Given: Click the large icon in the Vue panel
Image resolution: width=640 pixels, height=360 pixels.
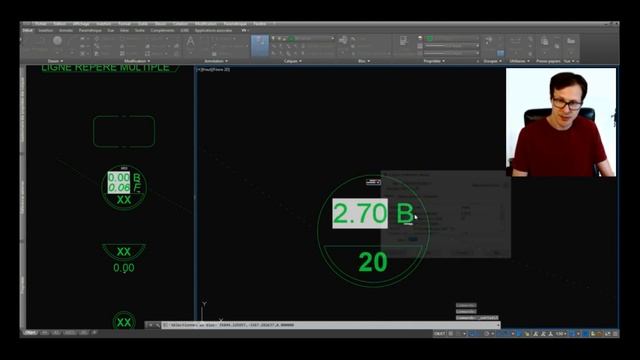Looking at the screenshot, I should click(x=571, y=41).
